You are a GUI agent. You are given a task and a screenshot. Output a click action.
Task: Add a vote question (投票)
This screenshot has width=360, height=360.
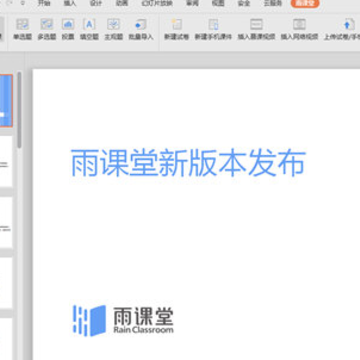(68, 29)
